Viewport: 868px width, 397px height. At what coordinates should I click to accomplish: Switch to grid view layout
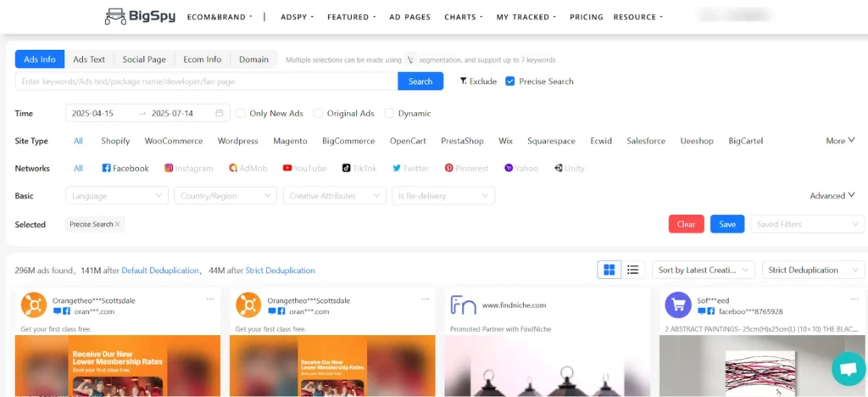(609, 271)
